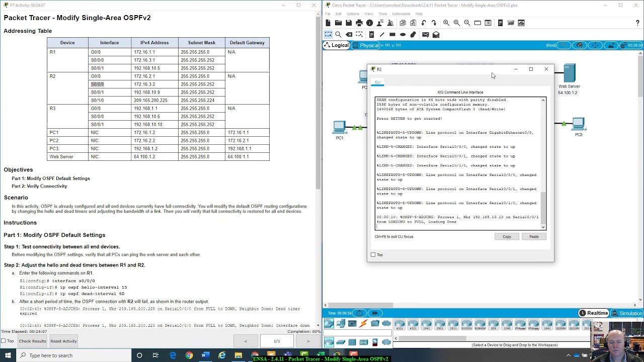Create new file in Packet Tracer toolbar
This screenshot has width=644, height=362.
[x=328, y=23]
